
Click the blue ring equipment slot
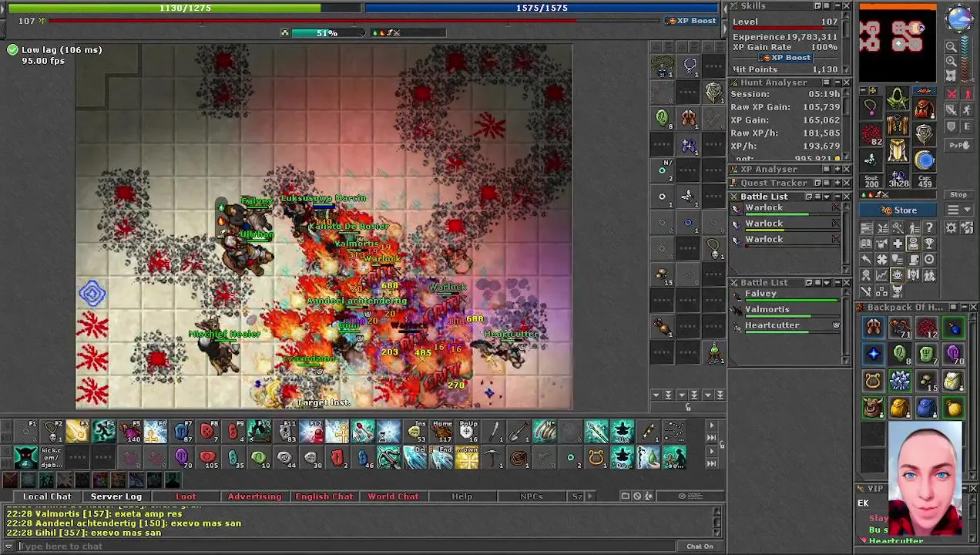click(925, 160)
